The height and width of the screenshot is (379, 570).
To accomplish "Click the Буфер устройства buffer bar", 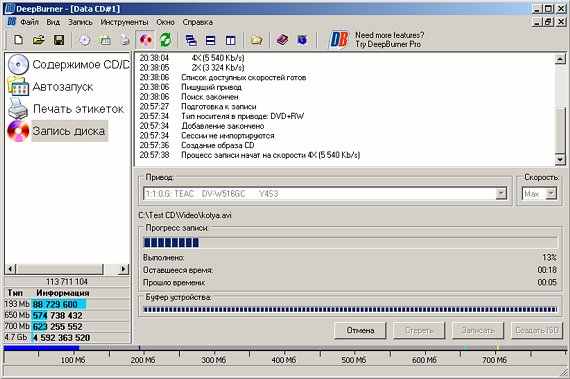I will coord(350,310).
